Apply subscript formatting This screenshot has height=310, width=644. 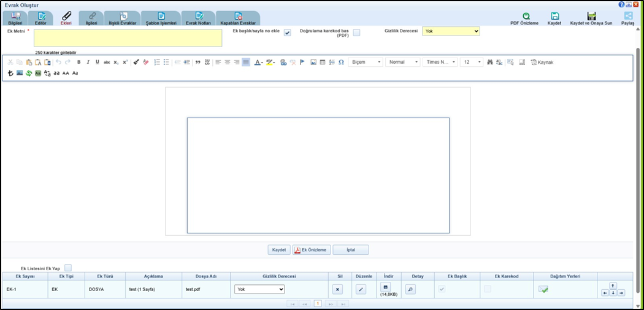click(x=117, y=62)
